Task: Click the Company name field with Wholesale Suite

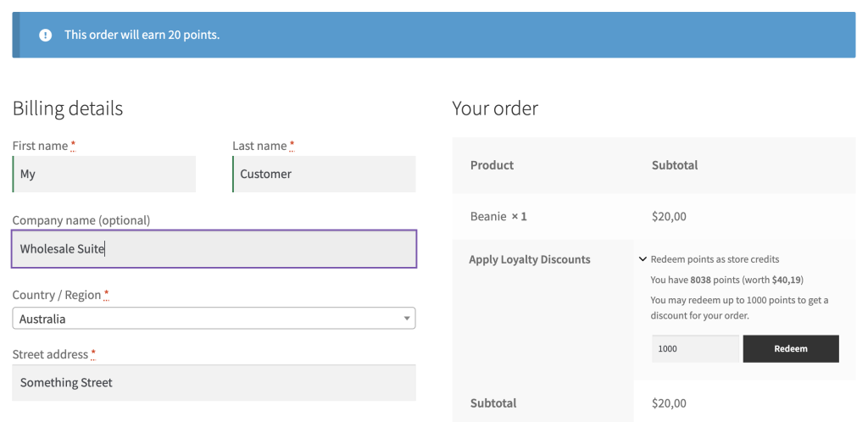Action: [214, 249]
